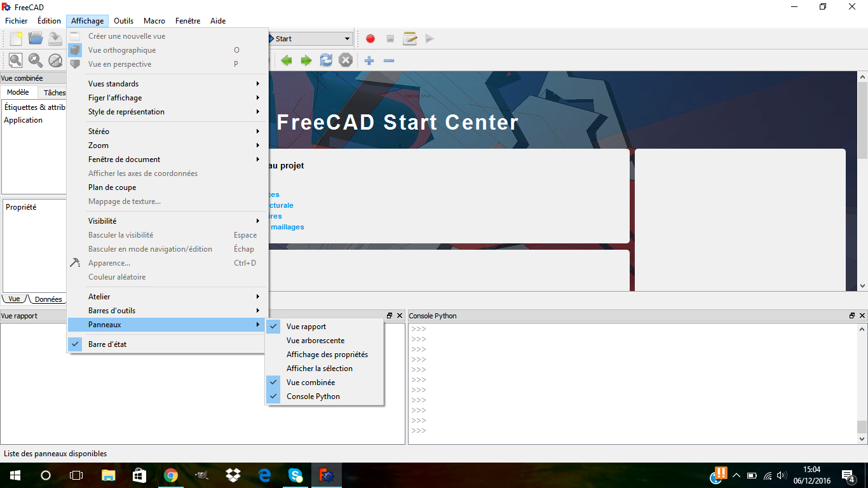Viewport: 868px width, 488px height.
Task: Toggle the Console Python panel off
Action: pos(313,396)
